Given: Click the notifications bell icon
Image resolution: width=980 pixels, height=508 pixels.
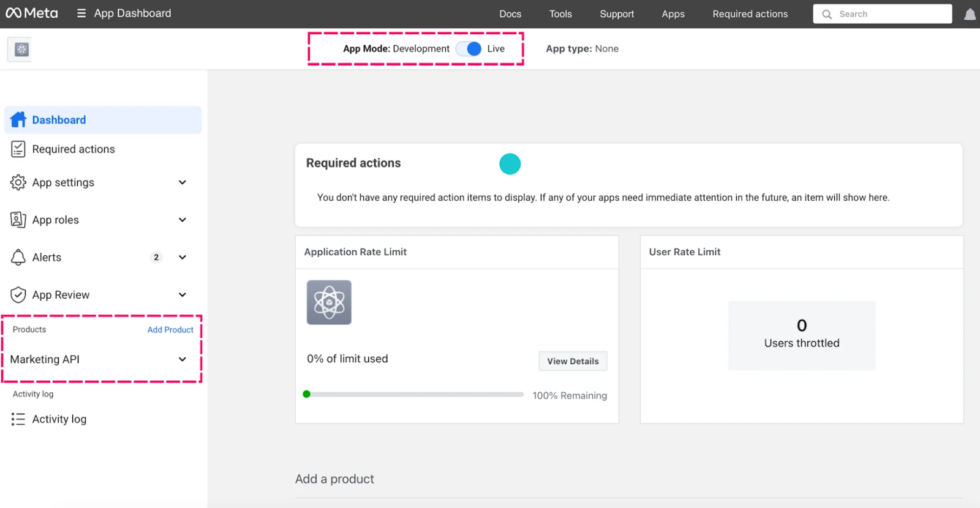Looking at the screenshot, I should coord(970,14).
